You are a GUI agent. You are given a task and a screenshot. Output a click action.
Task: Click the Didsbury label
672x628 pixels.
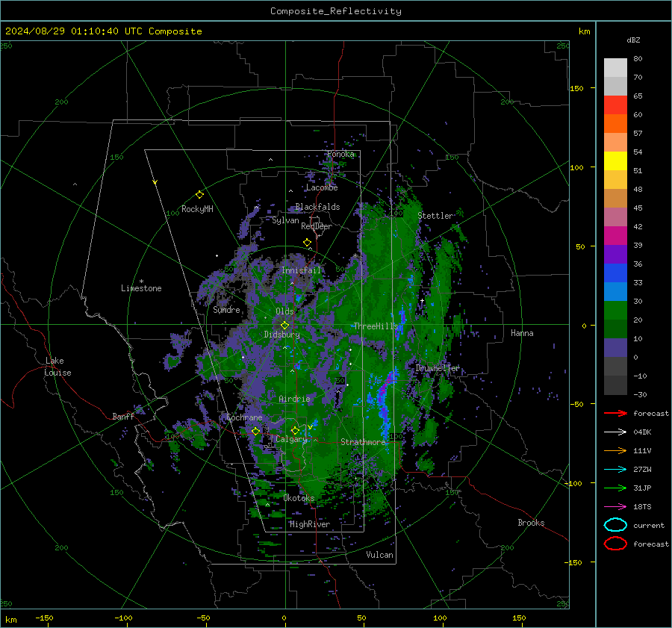pyautogui.click(x=281, y=335)
